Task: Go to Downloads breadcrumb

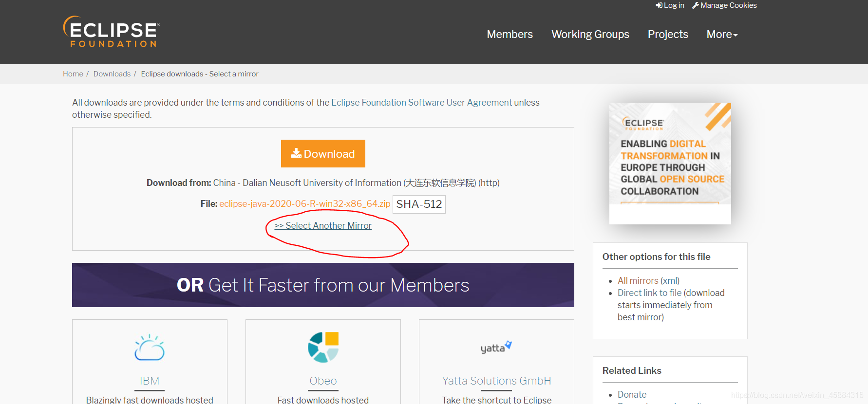Action: point(112,74)
